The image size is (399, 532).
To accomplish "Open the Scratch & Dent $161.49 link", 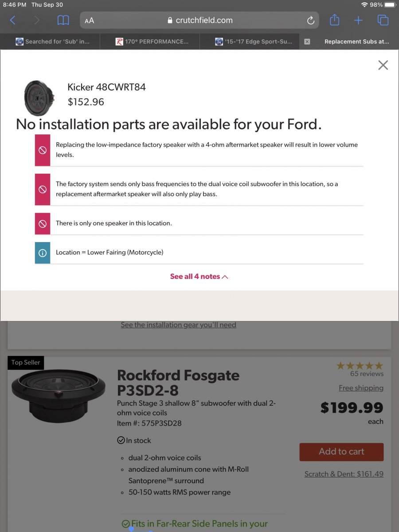I will (344, 474).
